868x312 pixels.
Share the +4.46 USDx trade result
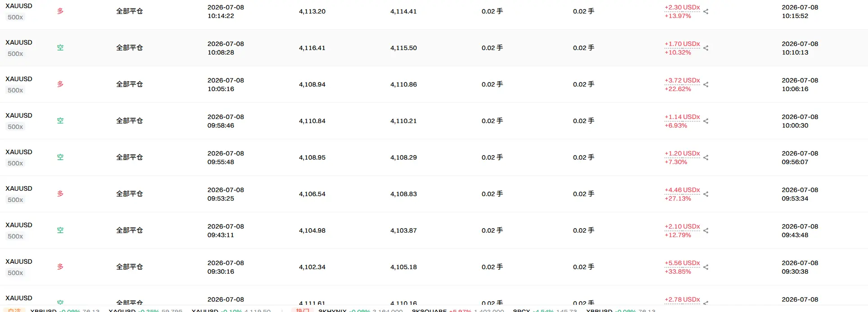[705, 194]
